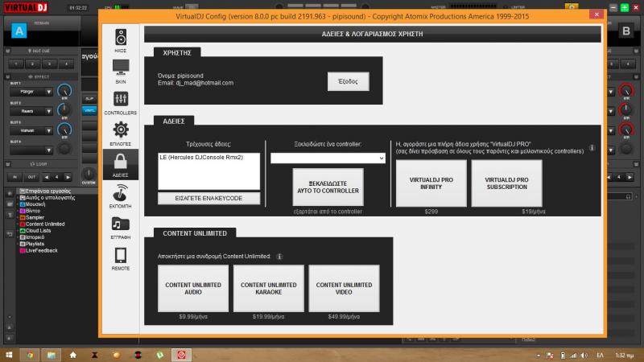Click the home icon in taskbar
Screen dimensions: 644x362
tap(72, 355)
